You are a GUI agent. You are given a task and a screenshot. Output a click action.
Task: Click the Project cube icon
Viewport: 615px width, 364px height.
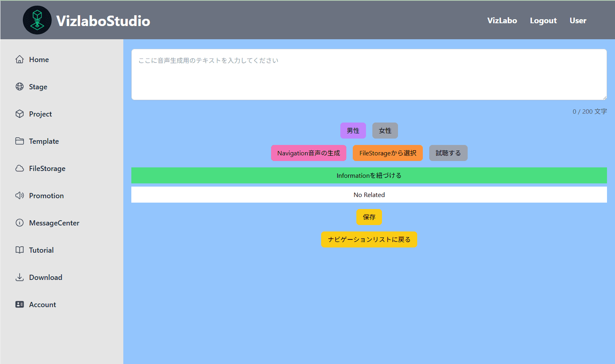(x=20, y=114)
